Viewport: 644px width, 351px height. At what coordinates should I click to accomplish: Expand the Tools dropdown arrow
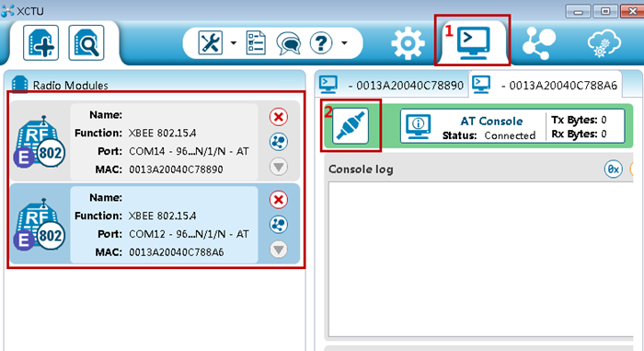234,42
